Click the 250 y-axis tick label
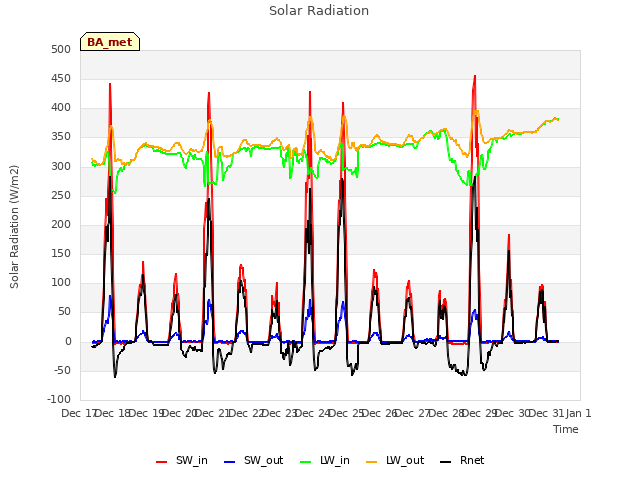640x480 pixels. pos(61,196)
